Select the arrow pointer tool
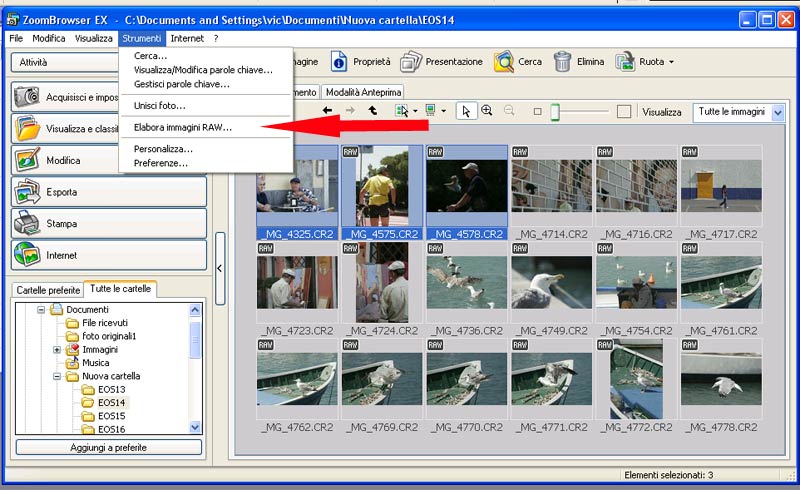This screenshot has height=490, width=800. 465,111
